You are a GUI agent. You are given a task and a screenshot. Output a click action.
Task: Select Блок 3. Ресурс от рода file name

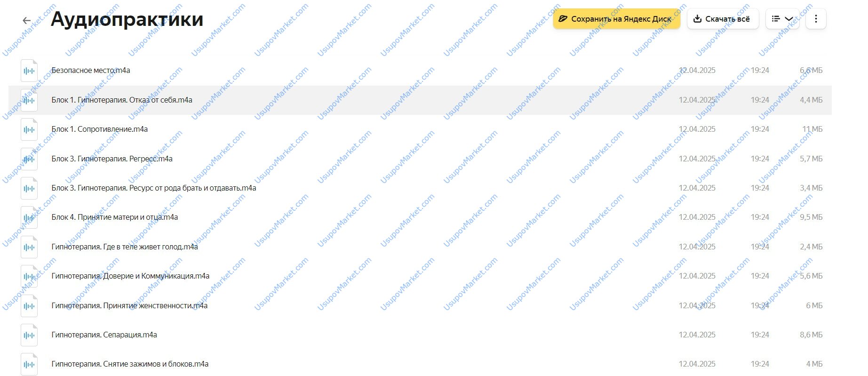click(x=153, y=188)
